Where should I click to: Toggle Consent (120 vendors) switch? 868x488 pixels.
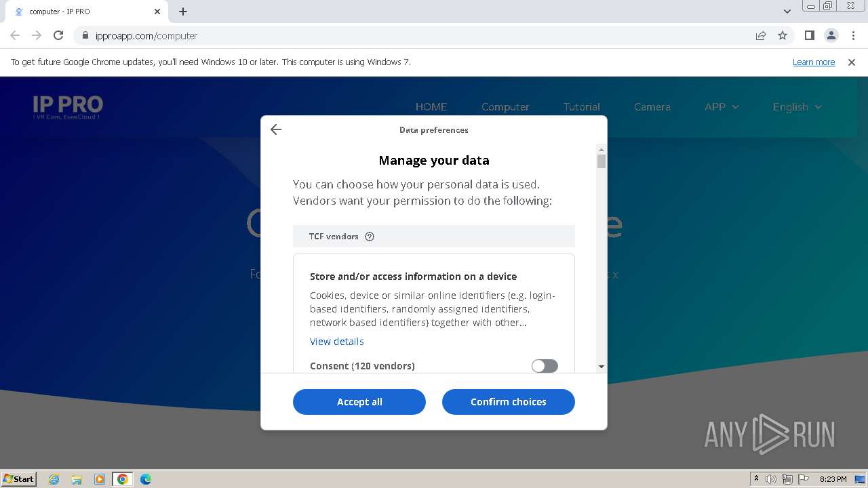545,366
